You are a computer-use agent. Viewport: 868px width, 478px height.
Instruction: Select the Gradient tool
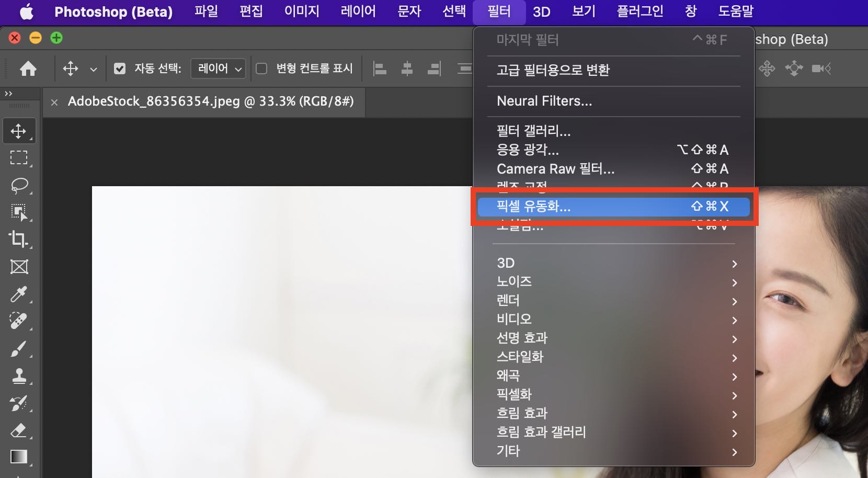(x=19, y=457)
